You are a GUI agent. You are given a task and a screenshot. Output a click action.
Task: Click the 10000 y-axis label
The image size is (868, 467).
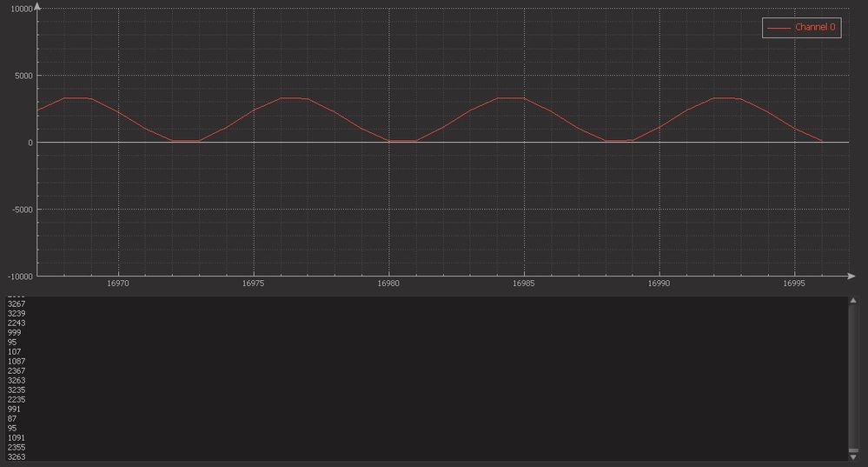[22, 9]
